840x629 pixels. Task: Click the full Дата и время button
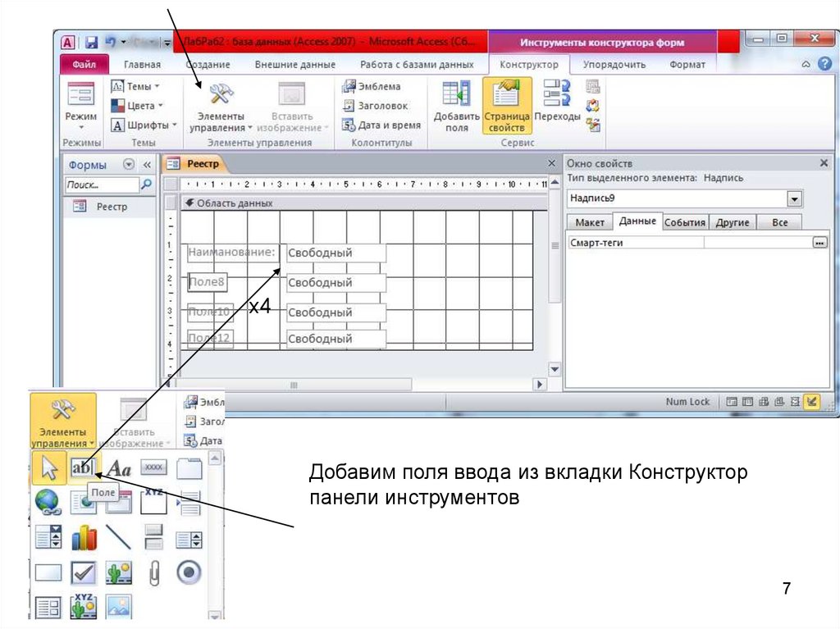pyautogui.click(x=381, y=125)
